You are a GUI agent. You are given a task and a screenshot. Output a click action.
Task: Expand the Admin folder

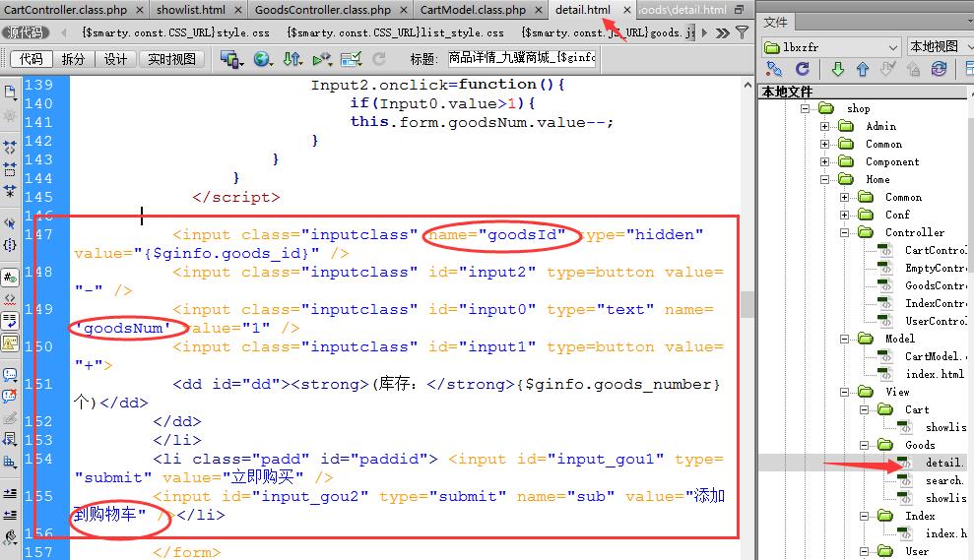point(824,126)
